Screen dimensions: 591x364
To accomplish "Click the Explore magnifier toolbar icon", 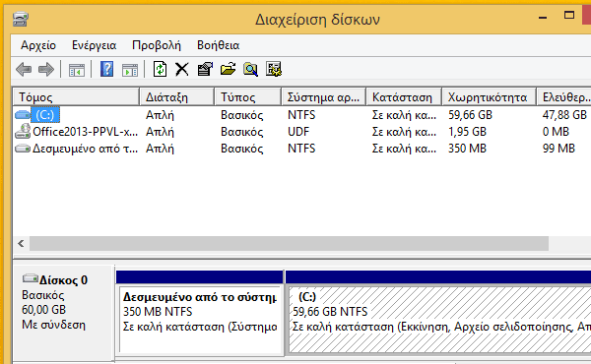I will (250, 69).
